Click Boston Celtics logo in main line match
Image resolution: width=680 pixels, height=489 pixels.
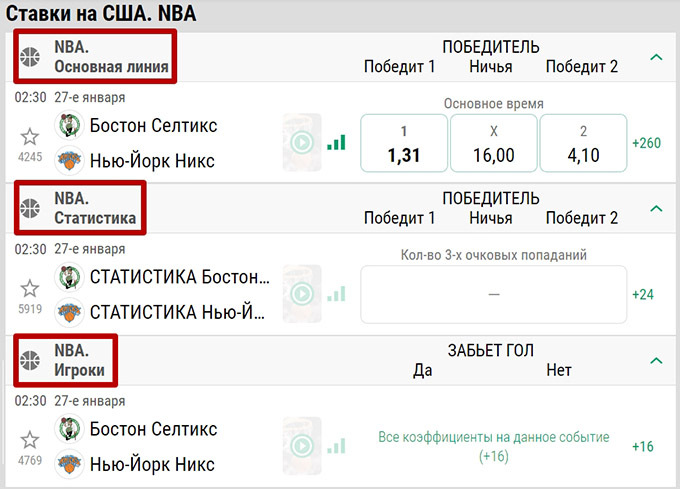pyautogui.click(x=69, y=125)
